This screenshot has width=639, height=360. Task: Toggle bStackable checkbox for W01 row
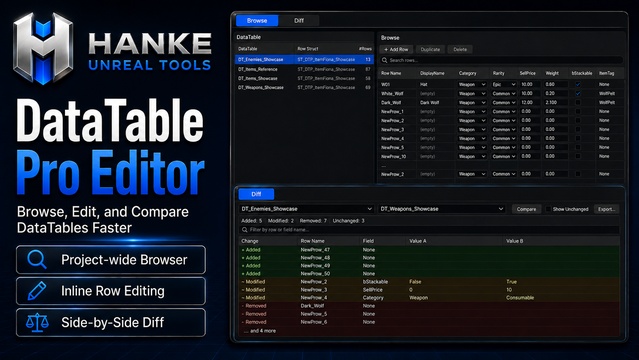577,84
